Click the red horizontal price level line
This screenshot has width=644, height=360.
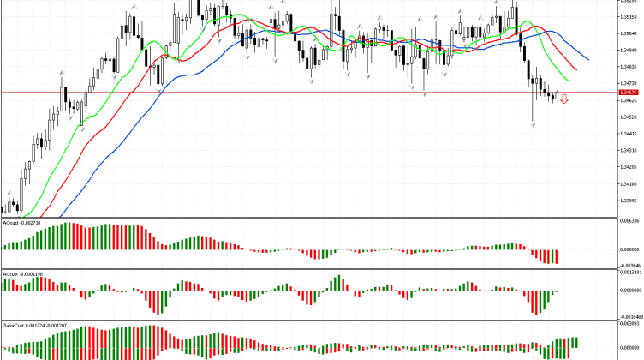257,92
